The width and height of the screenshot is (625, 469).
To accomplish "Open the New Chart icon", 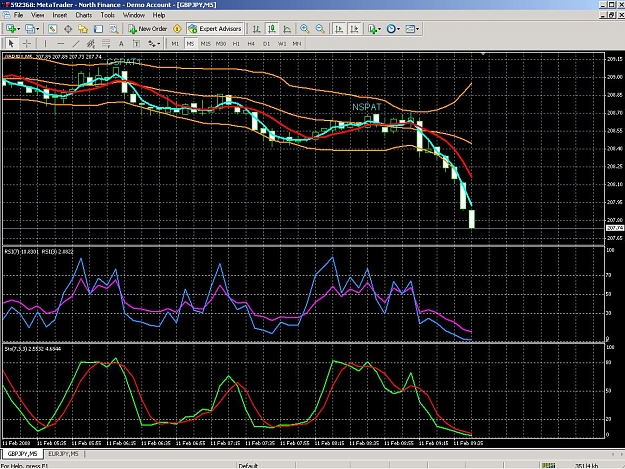I will (x=11, y=29).
